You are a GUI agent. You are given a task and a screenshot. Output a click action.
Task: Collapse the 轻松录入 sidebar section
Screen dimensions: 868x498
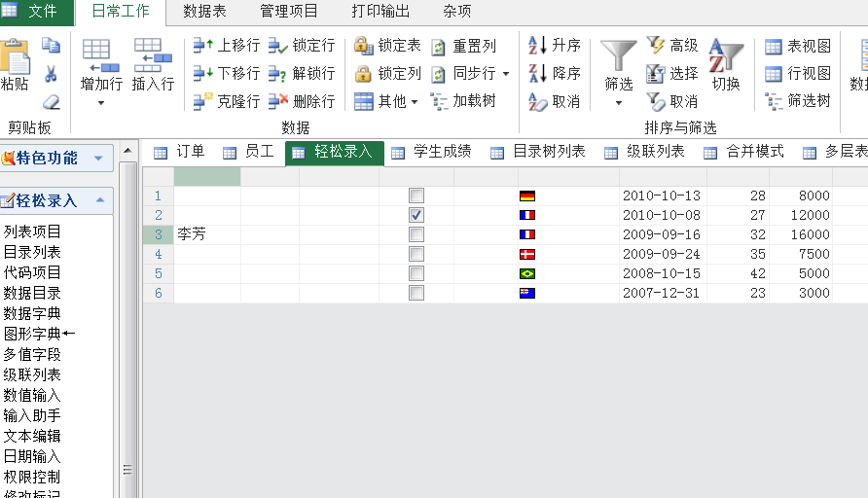[x=99, y=201]
